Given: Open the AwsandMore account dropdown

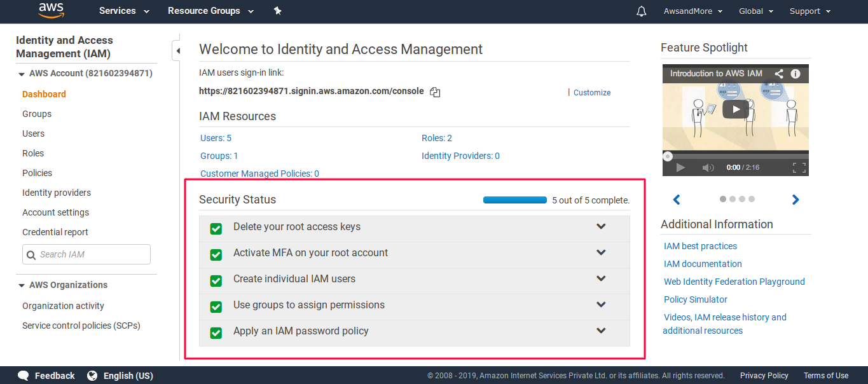Looking at the screenshot, I should (693, 11).
